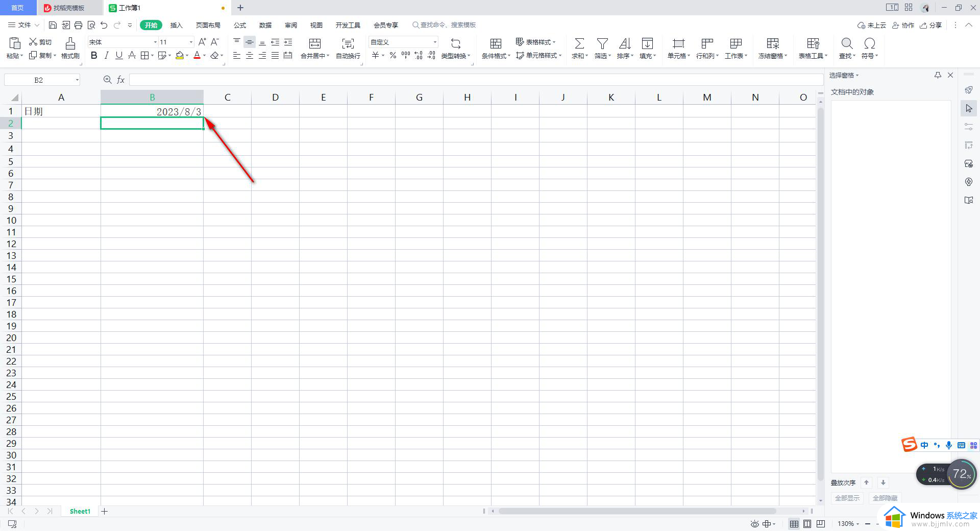Select the Format Painter (格式刷) tool

[70, 48]
